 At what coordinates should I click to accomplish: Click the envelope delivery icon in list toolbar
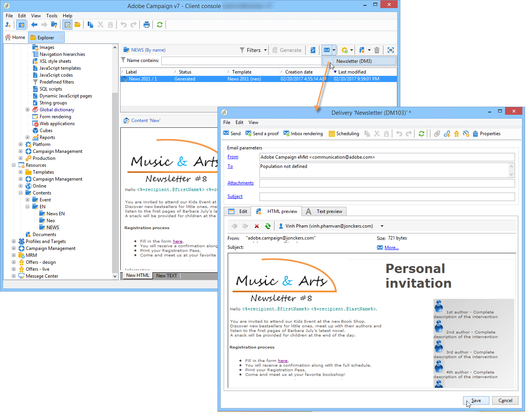tap(326, 50)
